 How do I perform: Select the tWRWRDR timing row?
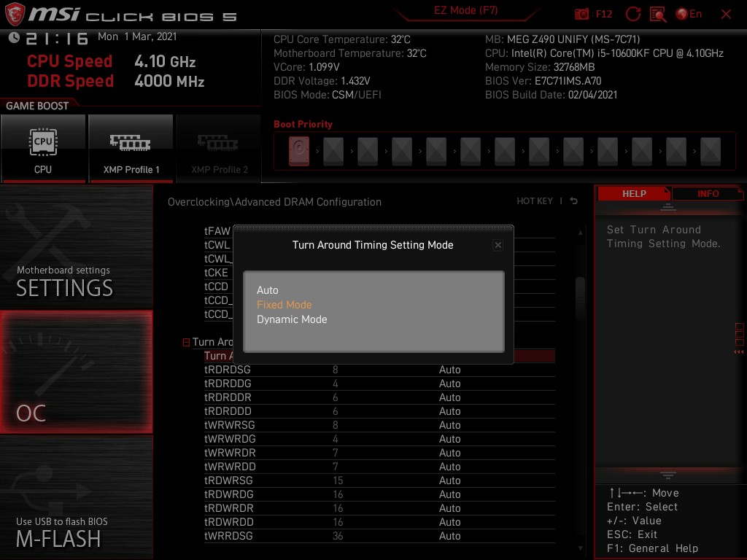pyautogui.click(x=379, y=452)
